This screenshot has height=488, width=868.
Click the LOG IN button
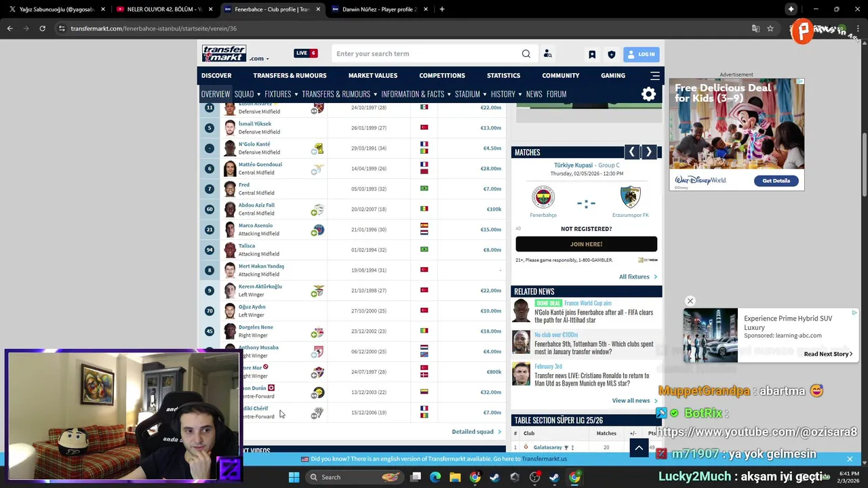click(641, 54)
